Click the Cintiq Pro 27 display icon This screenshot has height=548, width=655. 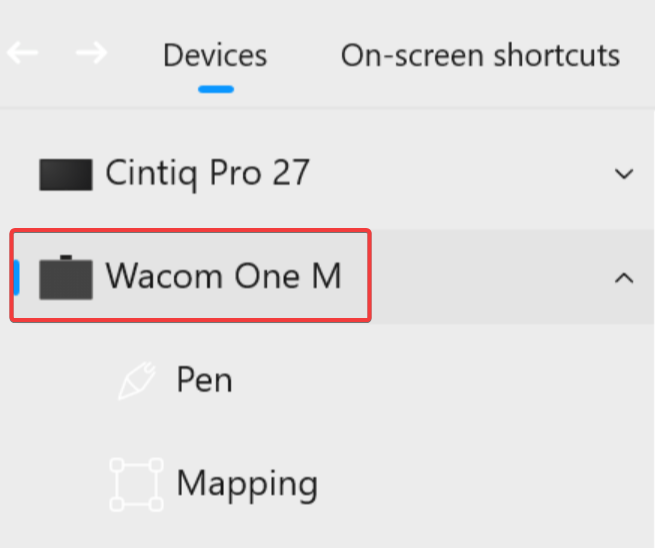click(65, 175)
